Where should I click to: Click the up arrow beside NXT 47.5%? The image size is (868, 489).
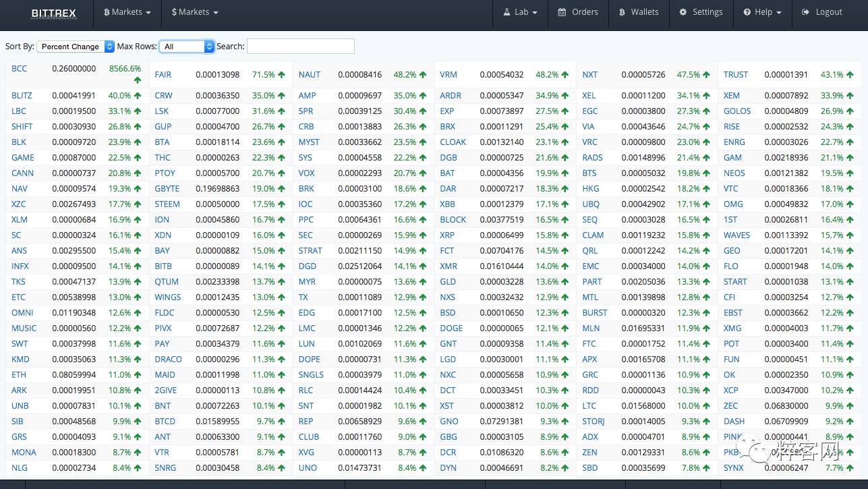[707, 75]
